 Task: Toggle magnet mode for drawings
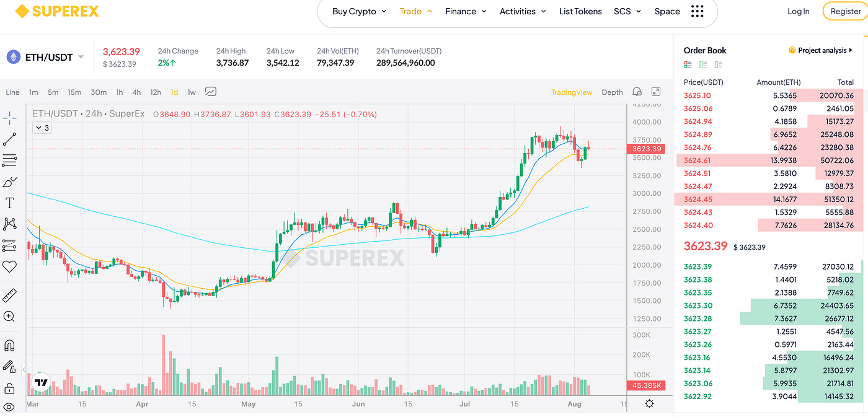(x=9, y=345)
